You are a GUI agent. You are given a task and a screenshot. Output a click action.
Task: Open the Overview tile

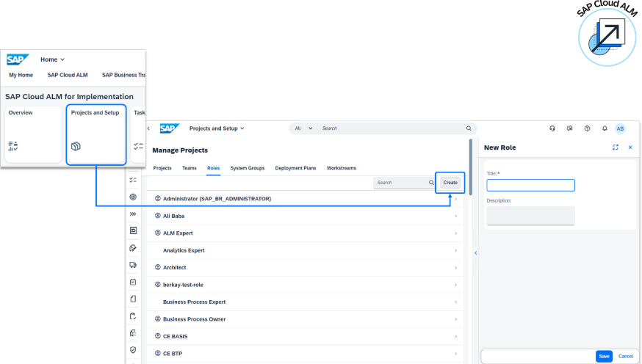pos(33,134)
